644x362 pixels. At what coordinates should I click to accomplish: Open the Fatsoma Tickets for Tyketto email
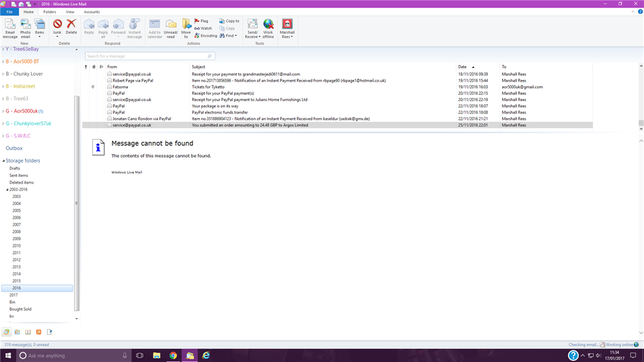click(337, 87)
